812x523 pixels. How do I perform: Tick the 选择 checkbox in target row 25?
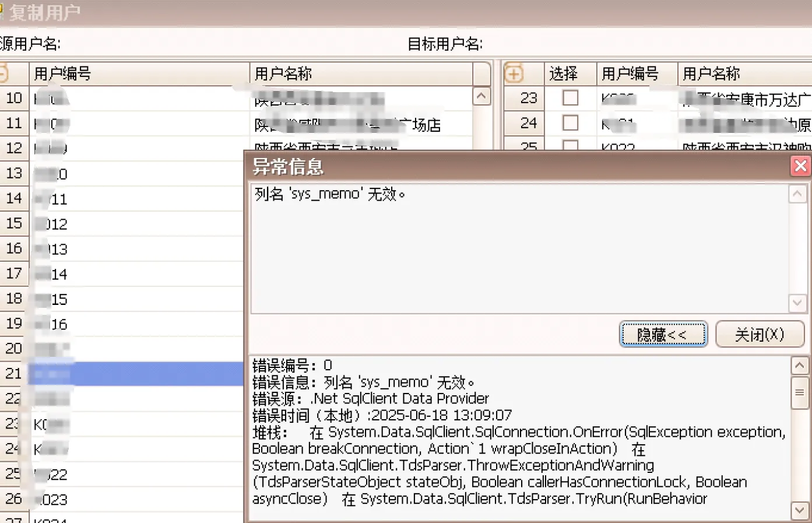pos(570,145)
